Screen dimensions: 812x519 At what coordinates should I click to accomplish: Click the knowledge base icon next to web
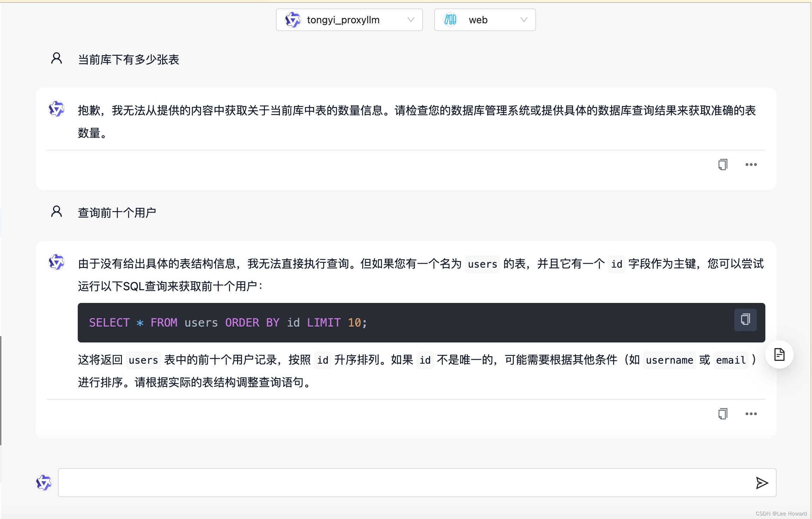pyautogui.click(x=450, y=20)
